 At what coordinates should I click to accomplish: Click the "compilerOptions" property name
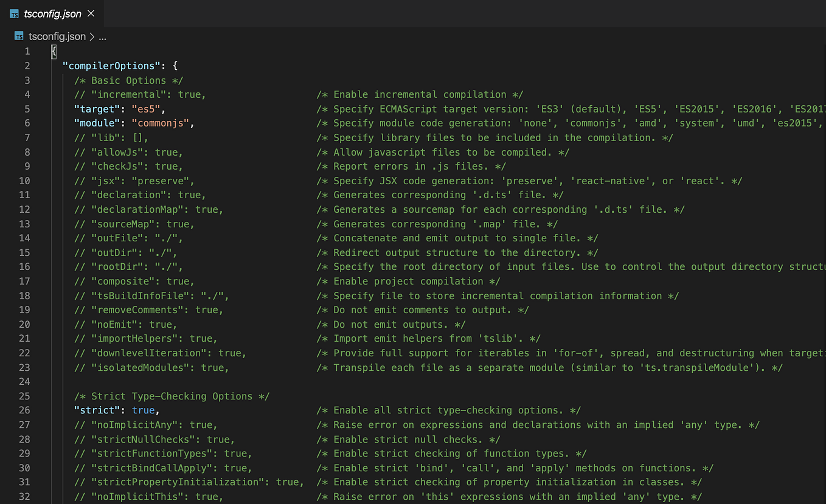click(x=113, y=66)
